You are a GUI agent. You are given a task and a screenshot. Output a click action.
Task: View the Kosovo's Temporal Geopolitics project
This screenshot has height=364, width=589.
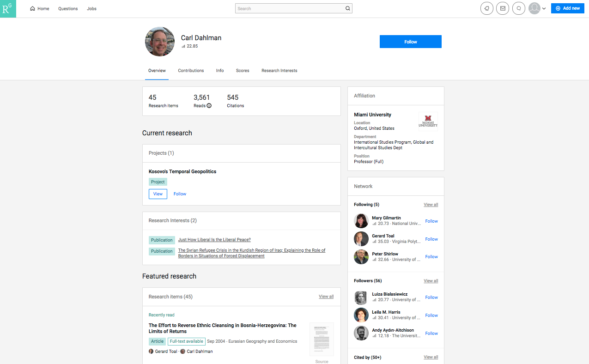tap(158, 194)
